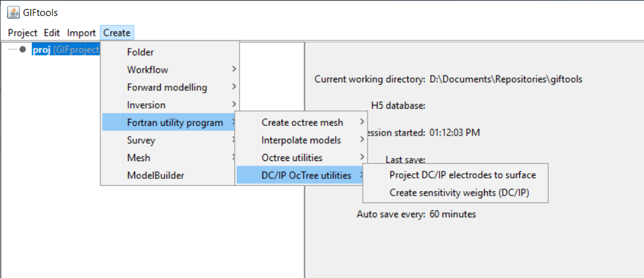Select DC/IP OcTree utilities entry
This screenshot has height=278, width=644.
pos(301,176)
